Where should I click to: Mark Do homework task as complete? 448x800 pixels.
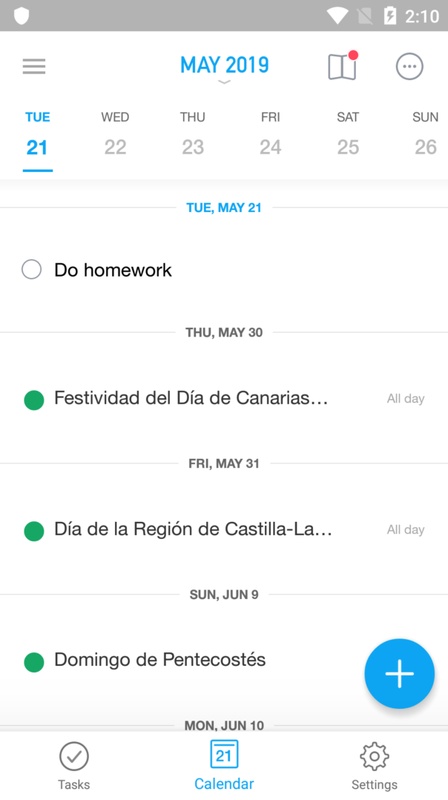(32, 269)
